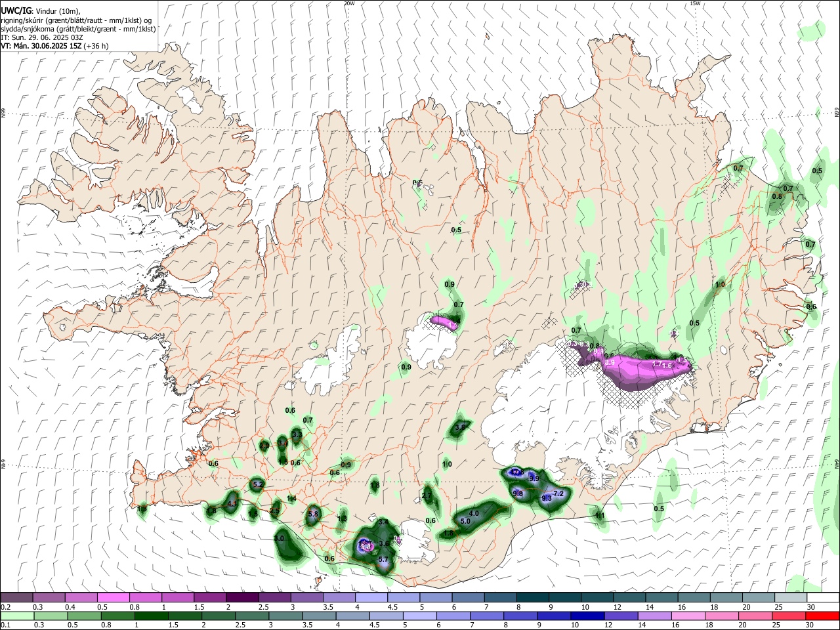This screenshot has width=840, height=630.
Task: Click the 'IT: Sun. 29. 06. 2025 03Z' line
Action: coord(41,37)
